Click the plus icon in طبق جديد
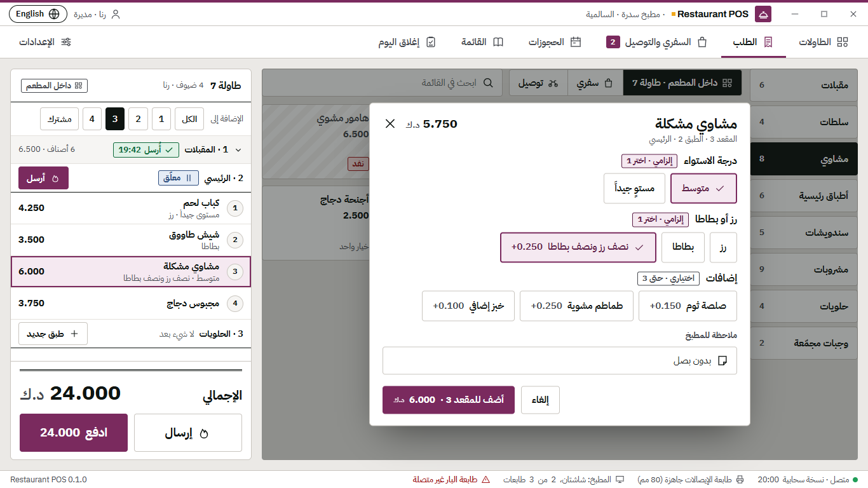This screenshot has width=868, height=488. pos(74,334)
